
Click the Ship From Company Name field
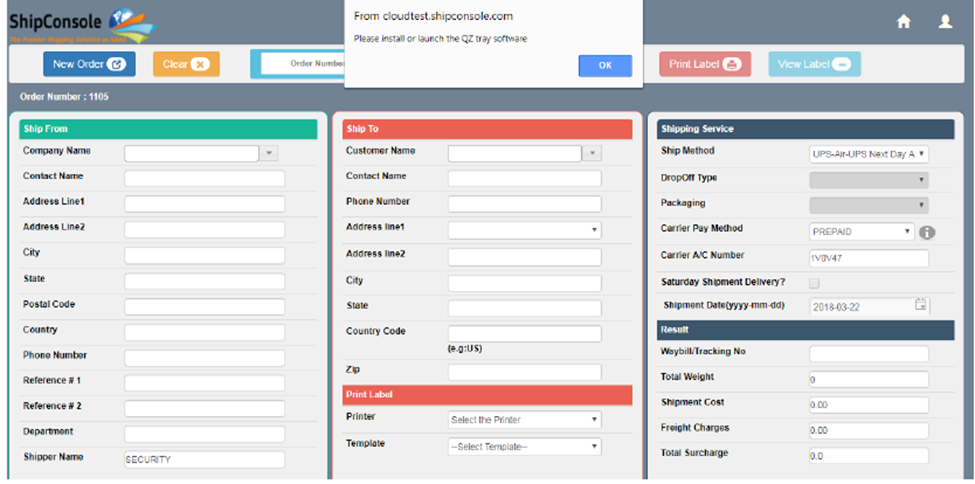[x=192, y=153]
